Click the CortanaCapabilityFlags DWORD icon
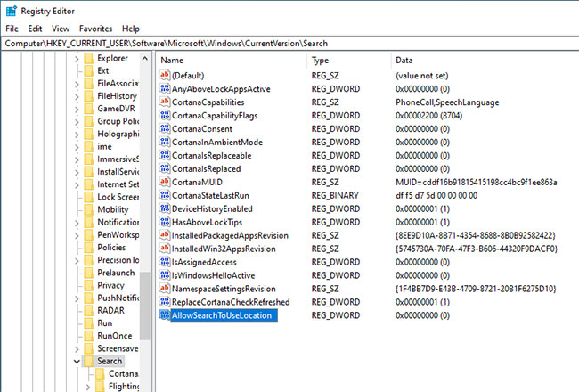This screenshot has width=579, height=392. tap(165, 115)
